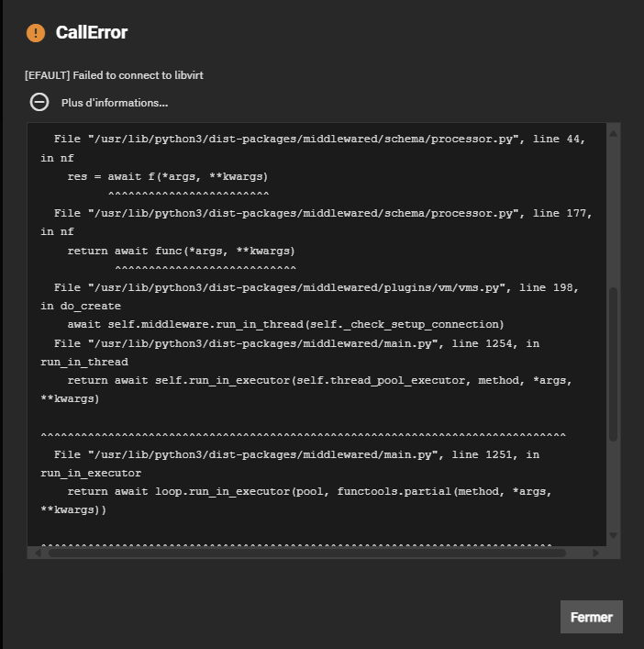Click the traceback scroll down arrow

(614, 535)
